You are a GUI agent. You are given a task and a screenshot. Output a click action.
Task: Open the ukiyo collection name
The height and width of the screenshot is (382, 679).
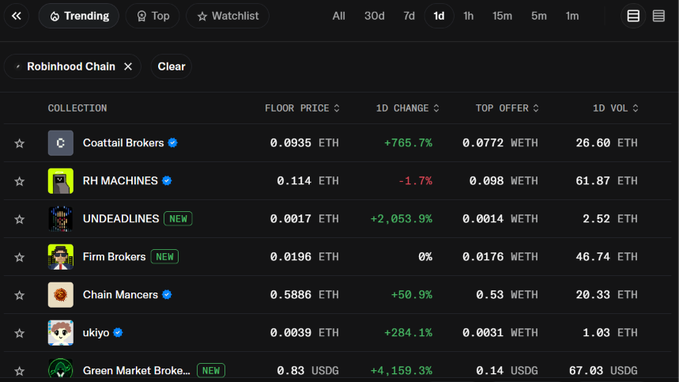[96, 333]
